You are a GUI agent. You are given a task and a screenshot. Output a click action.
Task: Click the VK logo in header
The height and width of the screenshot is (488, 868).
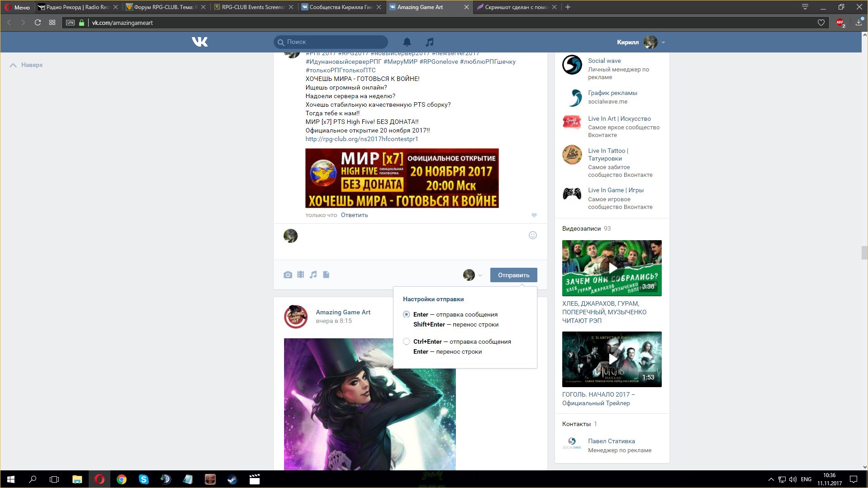click(199, 42)
